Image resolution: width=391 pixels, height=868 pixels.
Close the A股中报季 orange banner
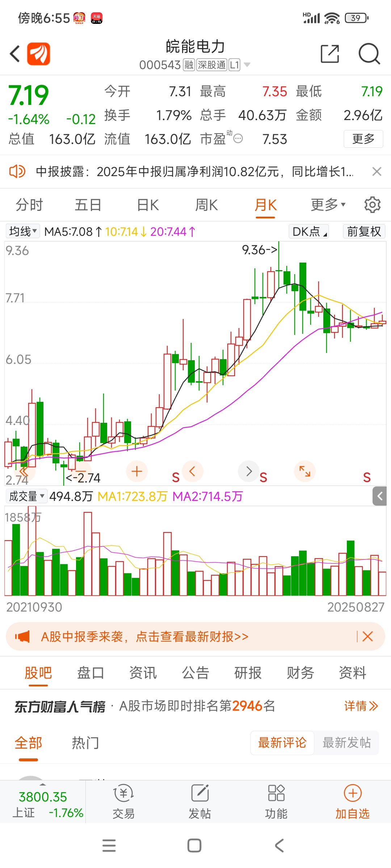click(x=367, y=637)
